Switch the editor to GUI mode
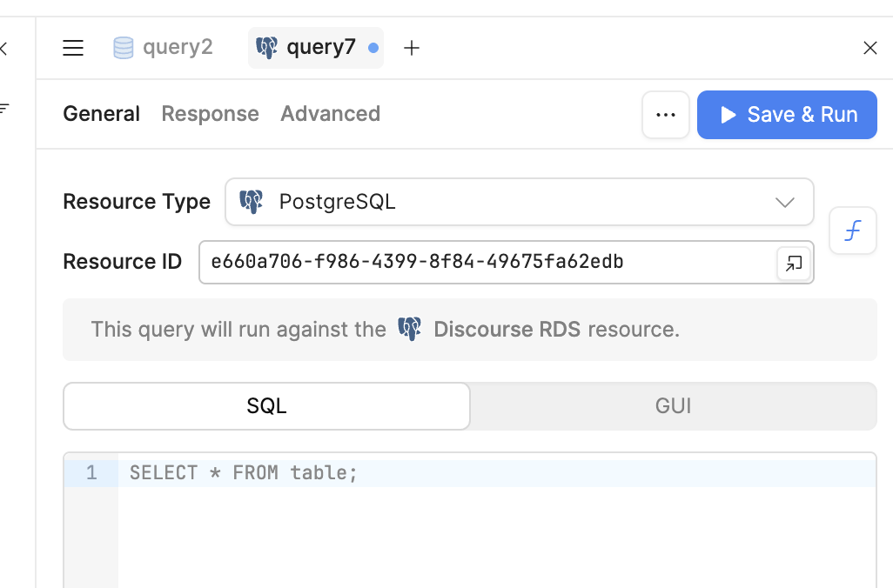Screen dimensions: 893x588 673,406
